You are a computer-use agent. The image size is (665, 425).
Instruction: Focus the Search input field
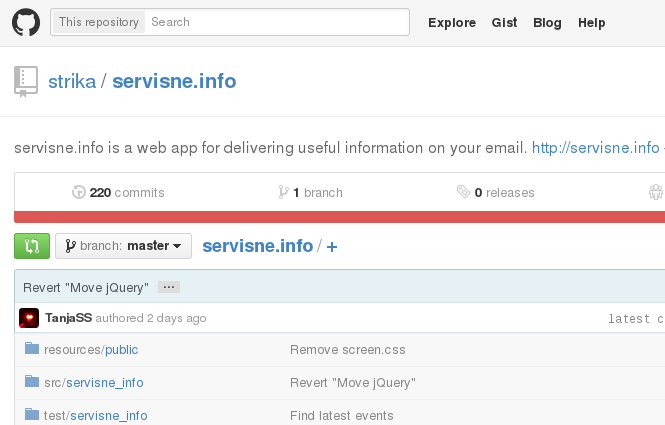click(x=277, y=22)
